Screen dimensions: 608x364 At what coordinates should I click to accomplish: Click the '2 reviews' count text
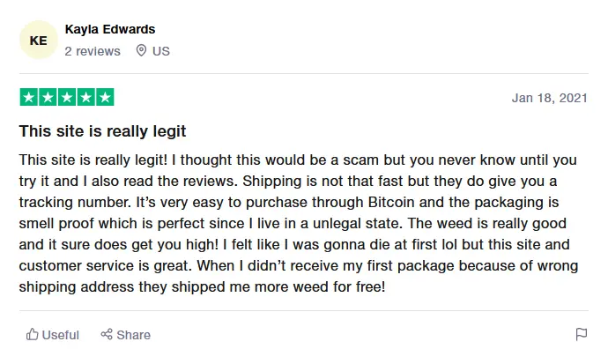[x=93, y=51]
